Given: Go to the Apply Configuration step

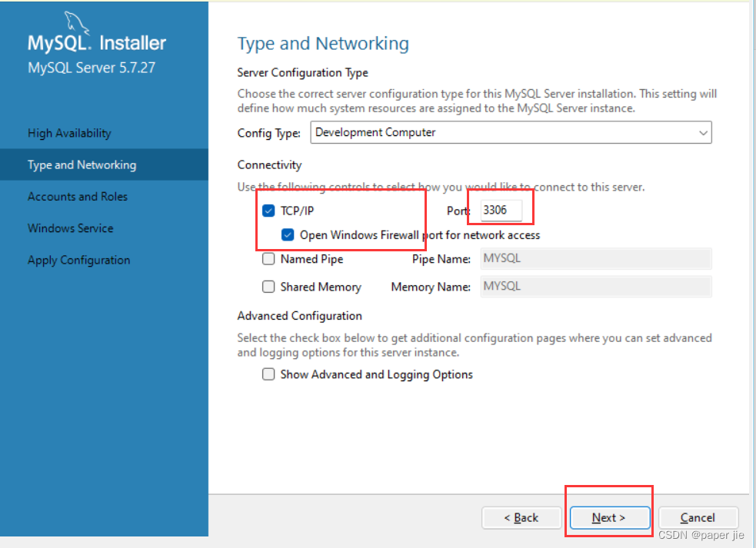Looking at the screenshot, I should [79, 261].
